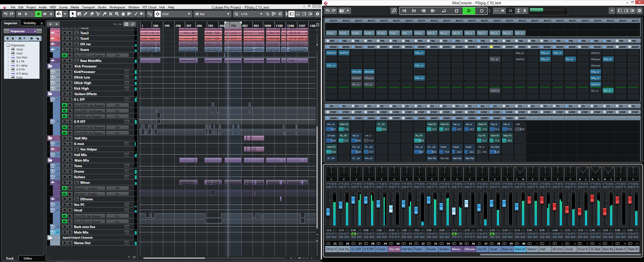Stop playback in MixConsole transport
The width and height of the screenshot is (644, 262).
point(456,11)
